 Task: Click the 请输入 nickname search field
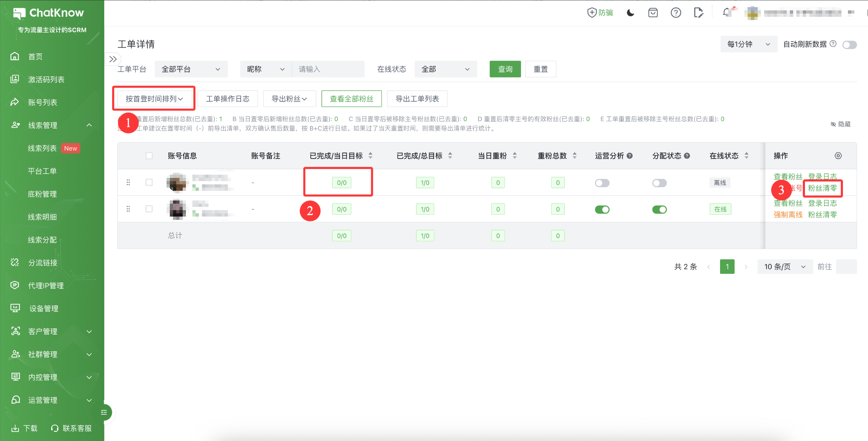pyautogui.click(x=328, y=69)
